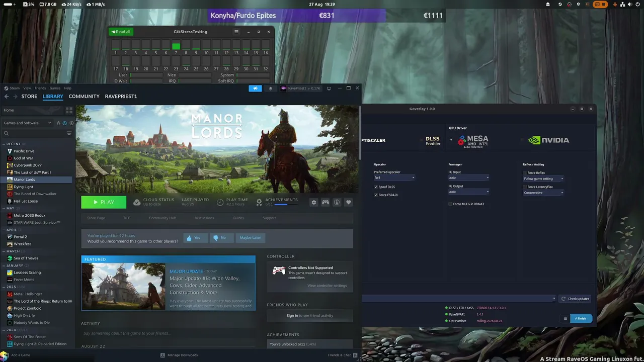
Task: Toggle ready-to-play filter icon in library
Action: pyautogui.click(x=71, y=123)
